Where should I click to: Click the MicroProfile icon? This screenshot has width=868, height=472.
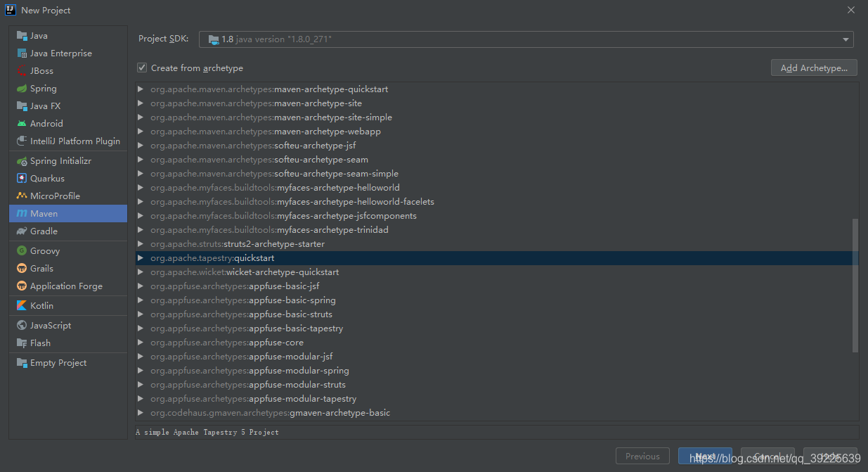(x=22, y=196)
